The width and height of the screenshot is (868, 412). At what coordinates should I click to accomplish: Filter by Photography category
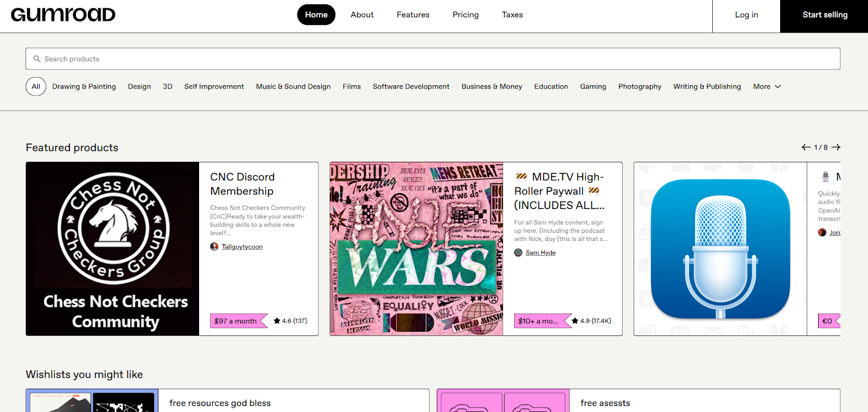coord(640,86)
